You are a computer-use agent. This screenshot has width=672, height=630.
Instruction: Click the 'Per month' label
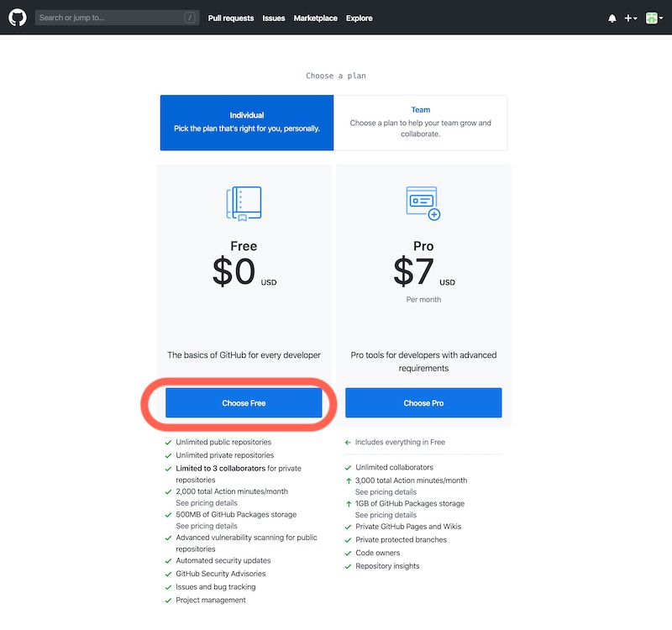pyautogui.click(x=423, y=300)
